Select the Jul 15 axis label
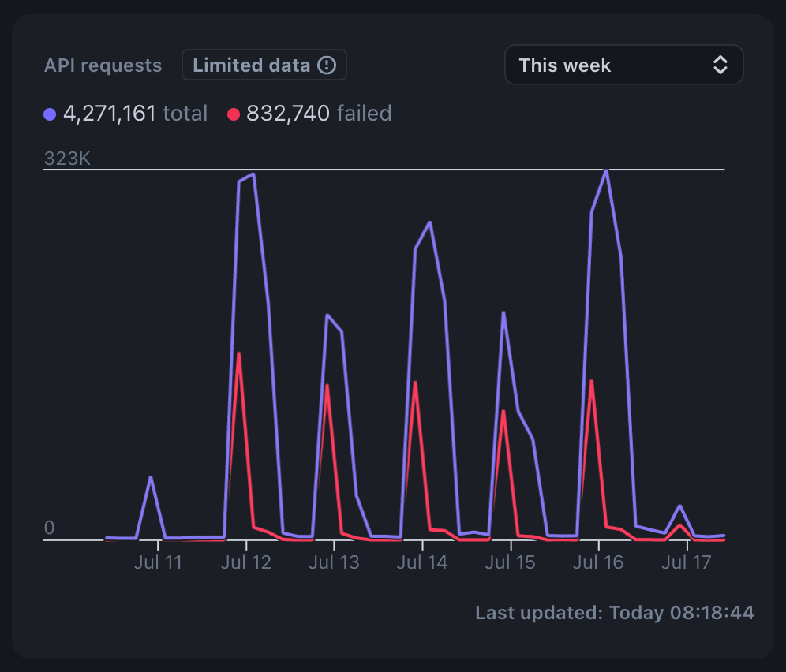Viewport: 786px width, 672px height. pyautogui.click(x=510, y=562)
